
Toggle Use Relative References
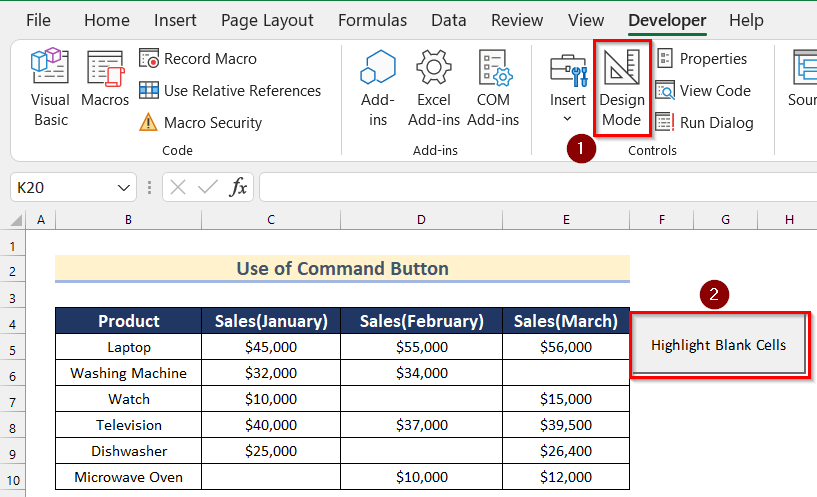click(x=230, y=91)
